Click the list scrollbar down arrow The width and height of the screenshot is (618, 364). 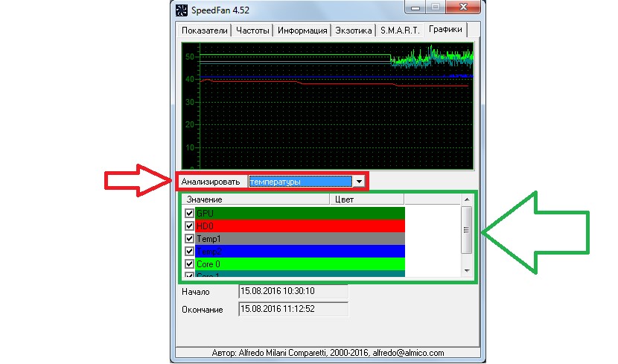467,271
